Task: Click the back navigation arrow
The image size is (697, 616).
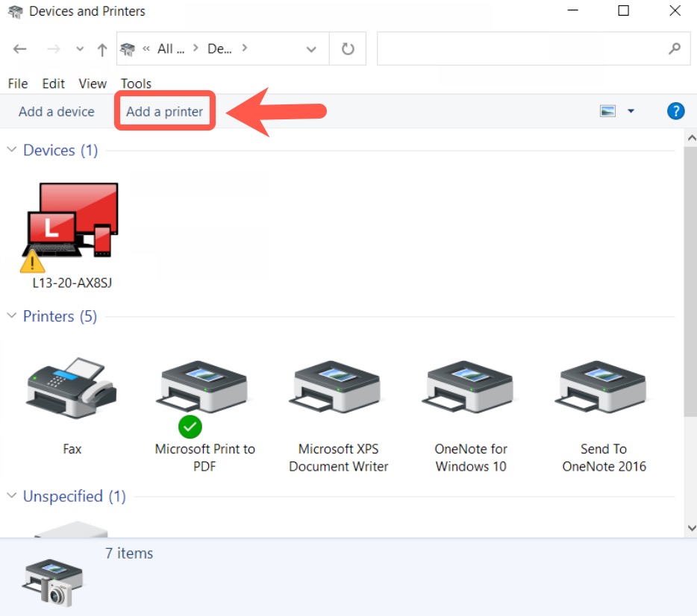Action: click(20, 49)
